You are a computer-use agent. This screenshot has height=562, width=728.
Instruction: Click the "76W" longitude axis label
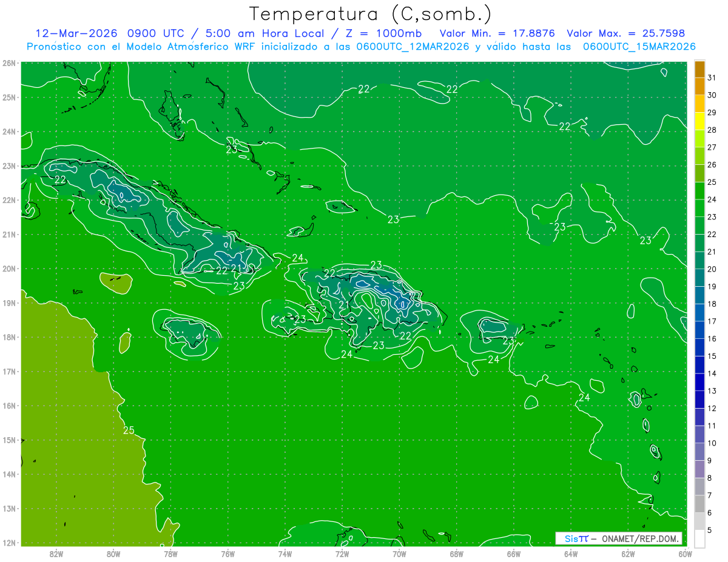228,554
